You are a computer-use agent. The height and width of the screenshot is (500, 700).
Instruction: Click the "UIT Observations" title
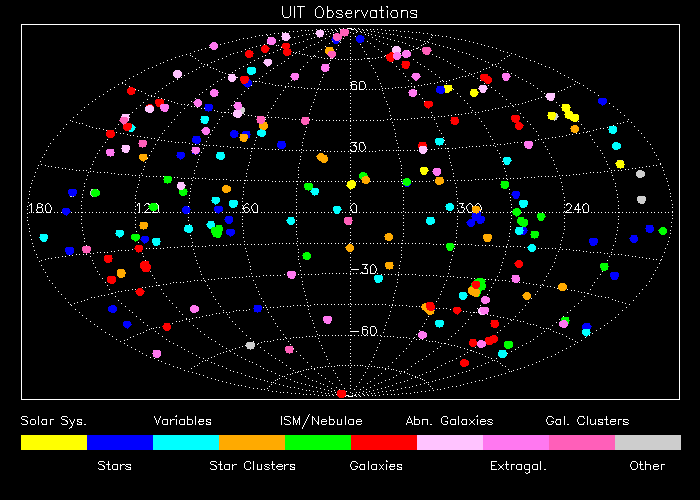[350, 12]
